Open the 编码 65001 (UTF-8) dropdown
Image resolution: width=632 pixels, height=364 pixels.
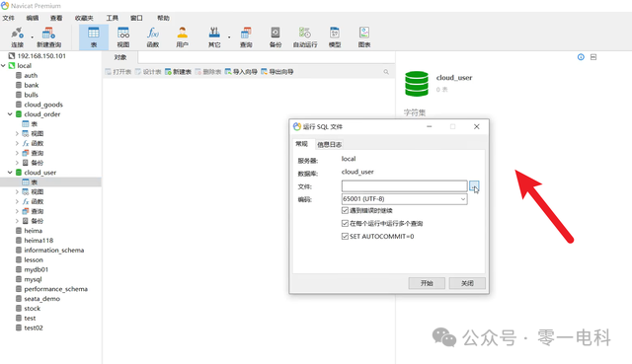(404, 199)
